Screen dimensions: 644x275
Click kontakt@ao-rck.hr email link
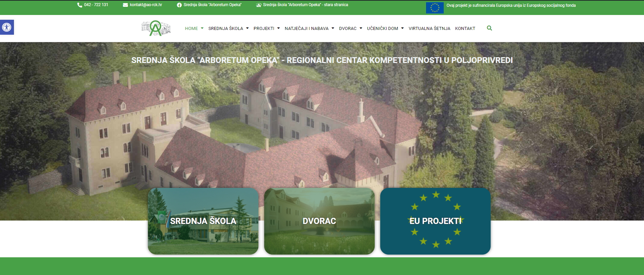[146, 5]
